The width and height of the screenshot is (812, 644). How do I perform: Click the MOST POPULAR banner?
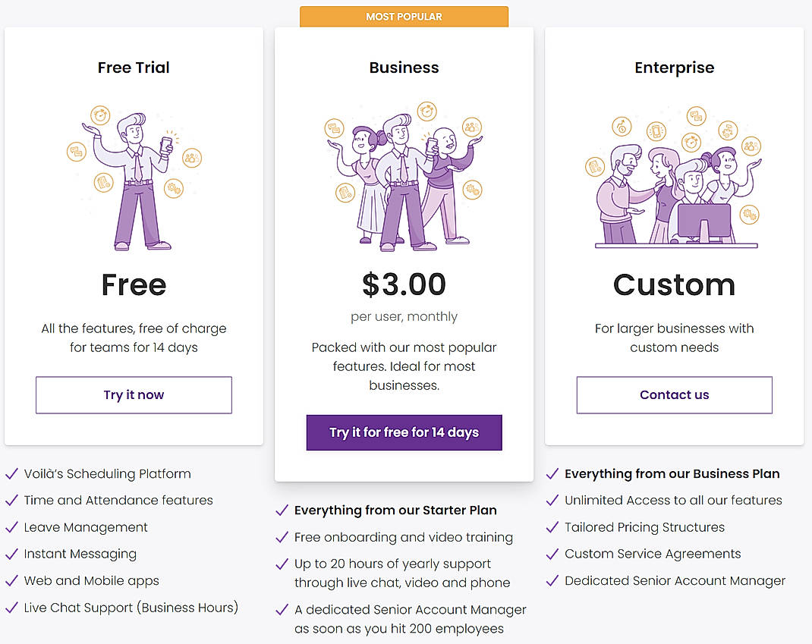point(404,16)
